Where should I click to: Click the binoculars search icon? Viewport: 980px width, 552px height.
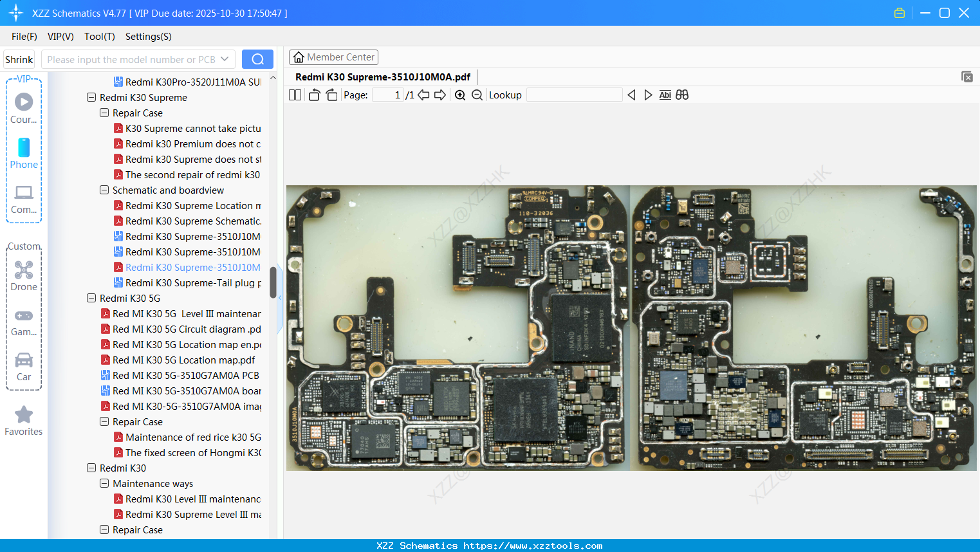click(x=682, y=95)
